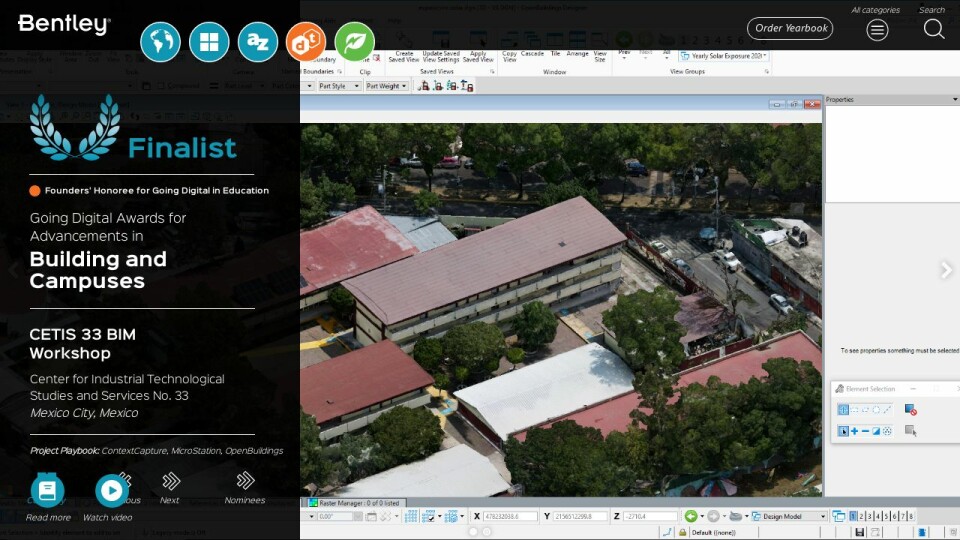The width and height of the screenshot is (960, 540).
Task: Click Tile in Window group
Action: tap(555, 54)
